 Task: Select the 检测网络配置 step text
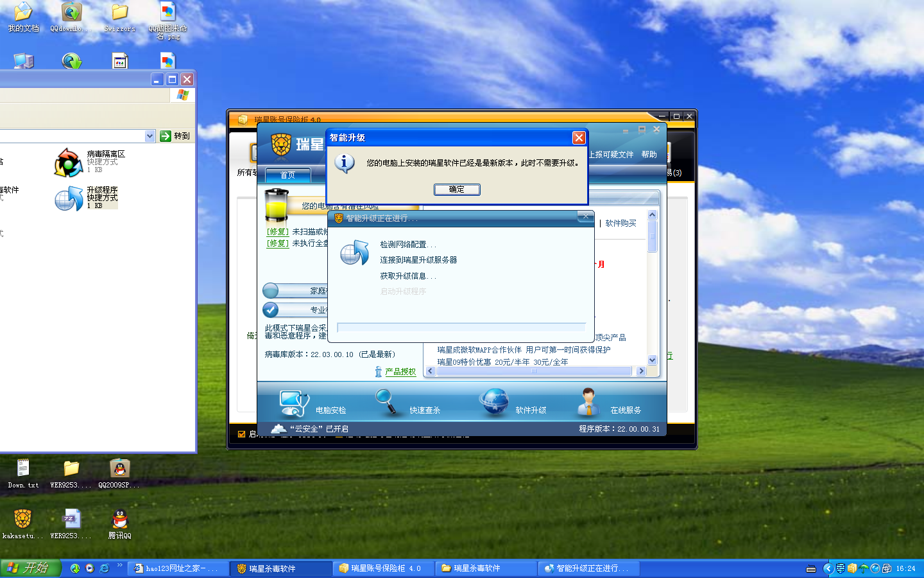408,245
